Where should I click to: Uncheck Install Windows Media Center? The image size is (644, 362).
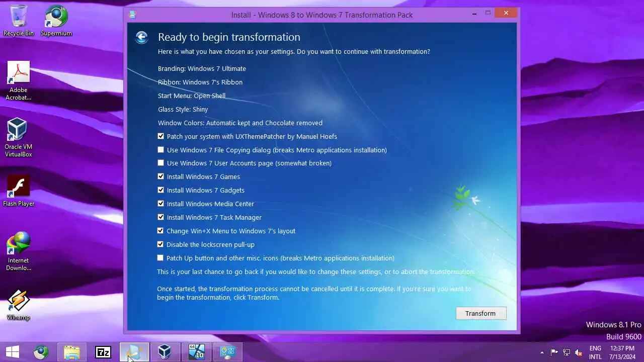click(161, 204)
